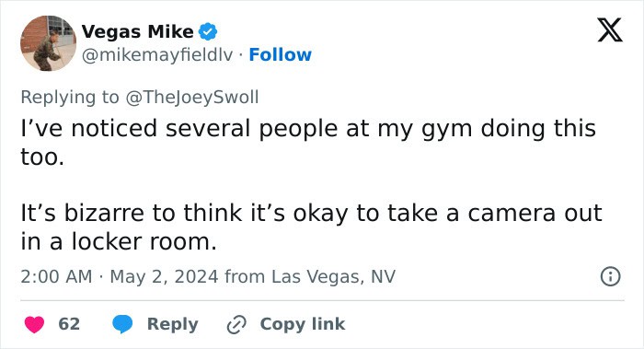This screenshot has height=349, width=644.
Task: Click the tweet text about gym
Action: (x=308, y=142)
